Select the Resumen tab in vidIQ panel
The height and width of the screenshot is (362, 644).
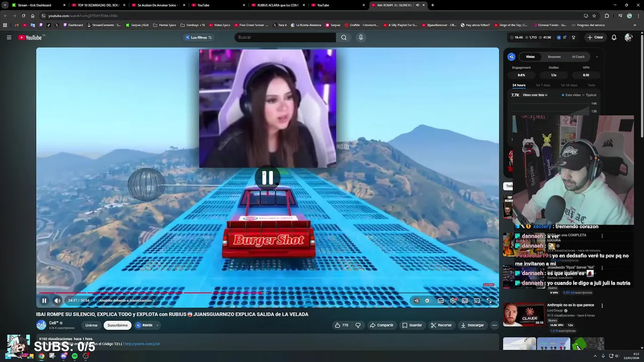tap(554, 57)
